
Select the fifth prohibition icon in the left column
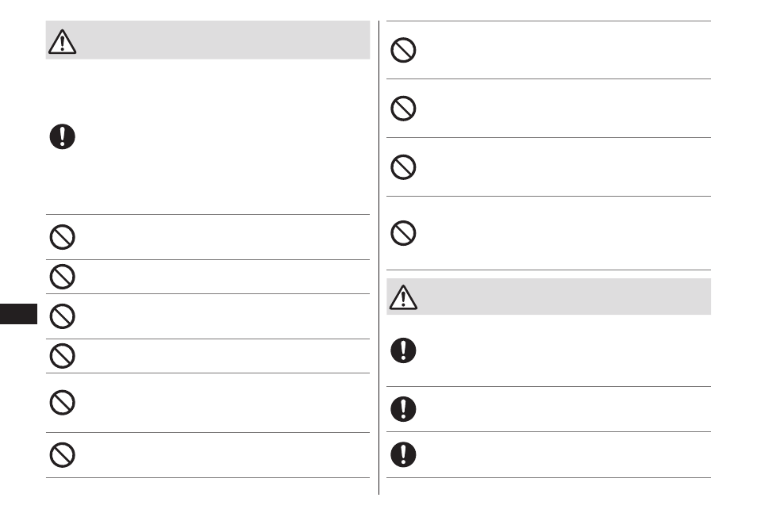coord(62,402)
